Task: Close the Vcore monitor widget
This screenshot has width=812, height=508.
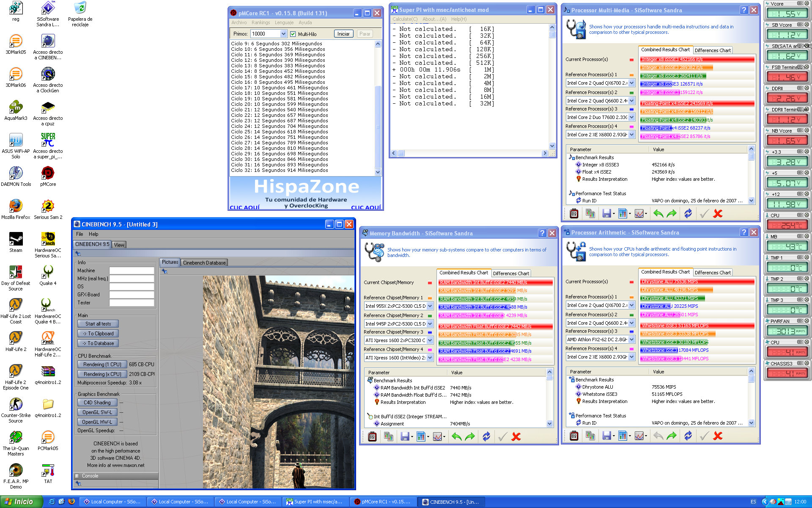Action: coord(807,3)
